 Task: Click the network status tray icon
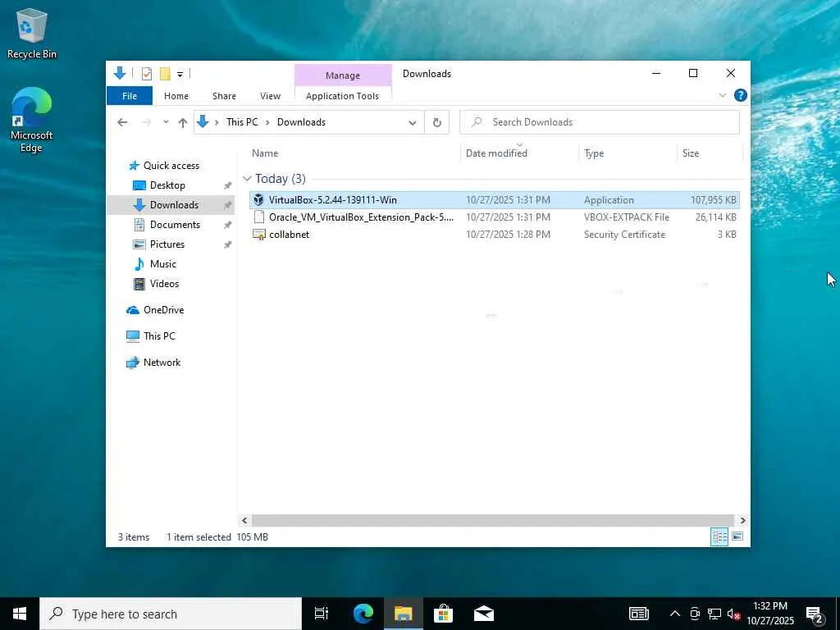pyautogui.click(x=714, y=614)
